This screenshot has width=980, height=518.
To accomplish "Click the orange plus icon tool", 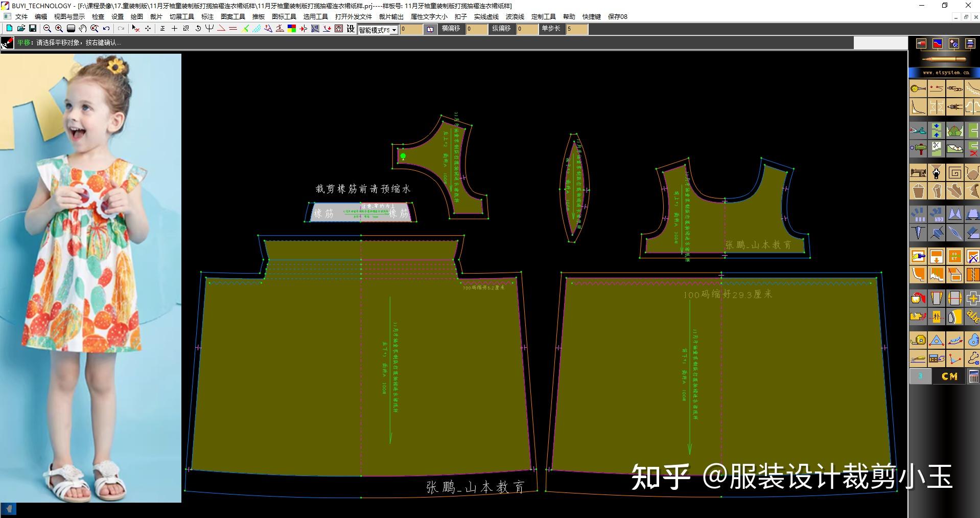I will [x=972, y=298].
